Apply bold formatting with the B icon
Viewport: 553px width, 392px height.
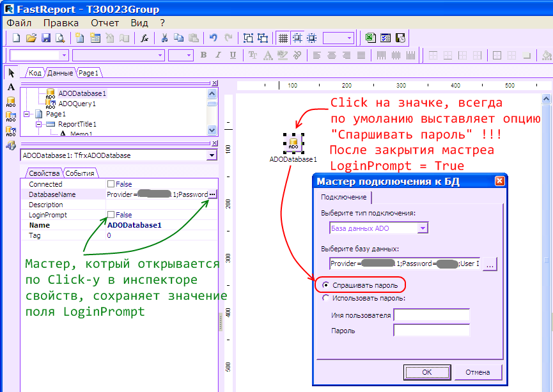coord(203,55)
